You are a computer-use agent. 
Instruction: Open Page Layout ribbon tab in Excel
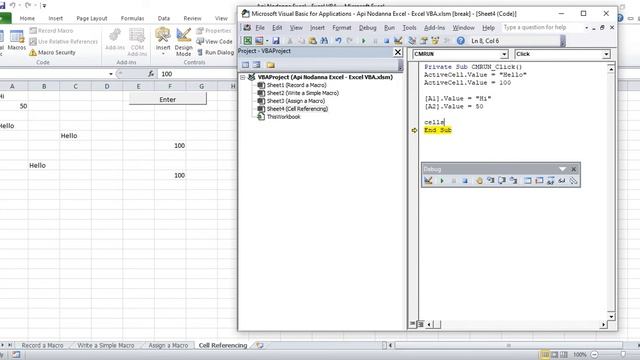(x=92, y=18)
